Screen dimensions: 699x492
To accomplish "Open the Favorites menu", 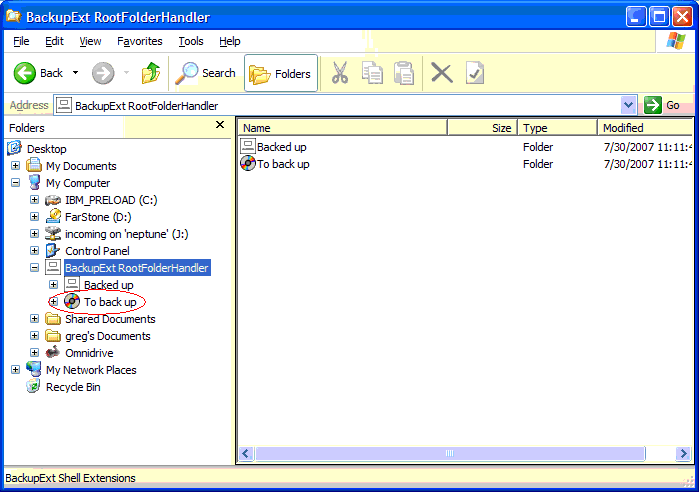I will pyautogui.click(x=140, y=41).
